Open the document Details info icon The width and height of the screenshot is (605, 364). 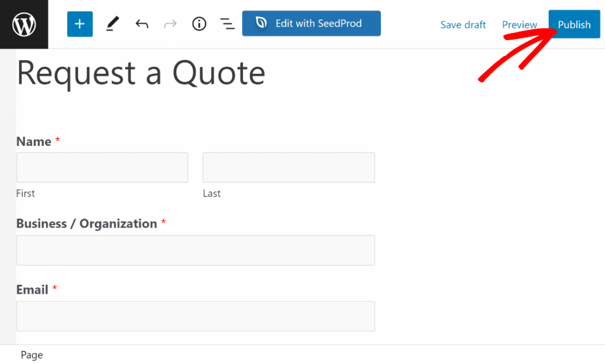tap(199, 24)
